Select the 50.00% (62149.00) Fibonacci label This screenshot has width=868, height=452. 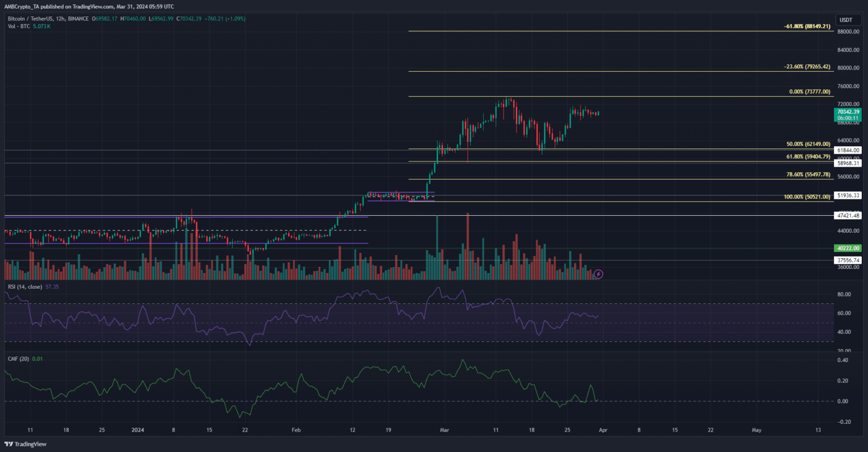point(806,145)
